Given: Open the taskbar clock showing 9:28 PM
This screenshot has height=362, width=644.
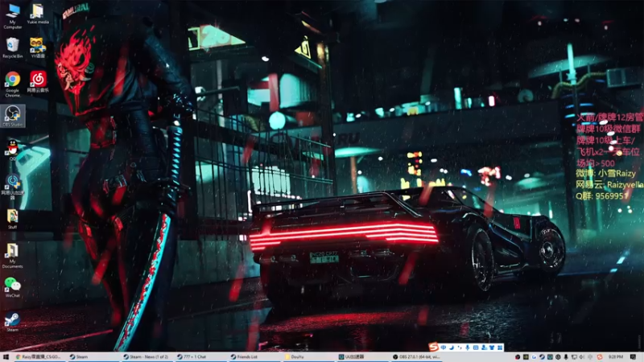Looking at the screenshot, I should (616, 357).
